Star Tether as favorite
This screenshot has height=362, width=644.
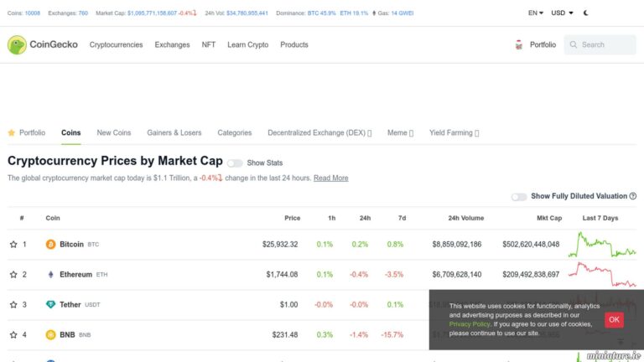point(13,304)
